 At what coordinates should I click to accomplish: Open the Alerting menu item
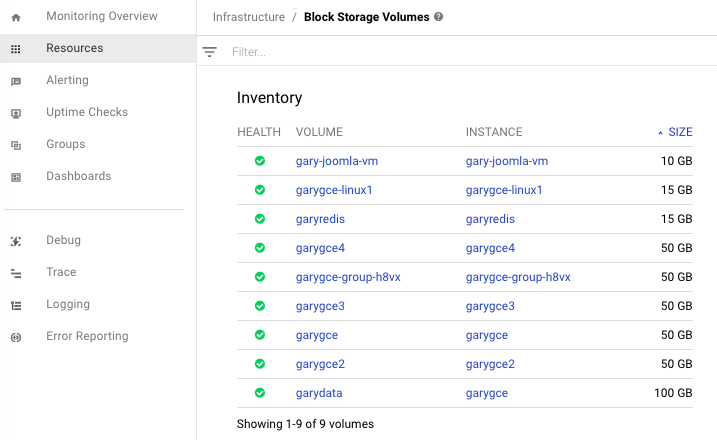(67, 80)
